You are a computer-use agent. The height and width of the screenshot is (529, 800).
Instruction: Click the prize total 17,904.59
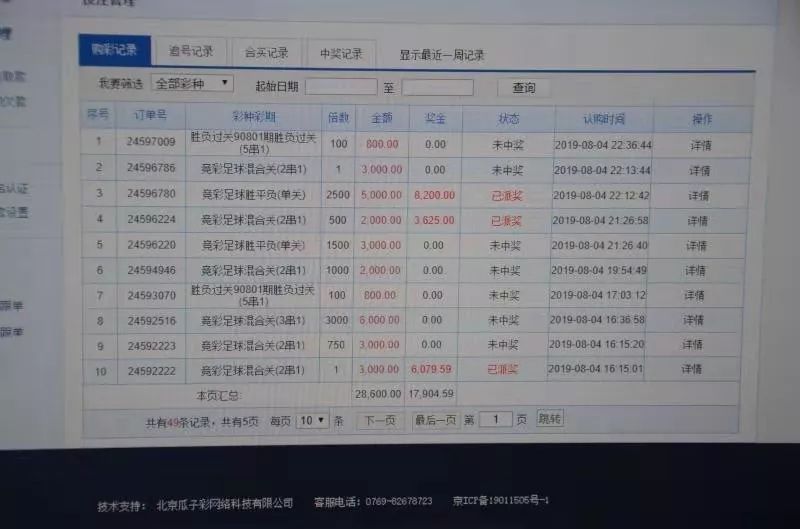tap(431, 394)
